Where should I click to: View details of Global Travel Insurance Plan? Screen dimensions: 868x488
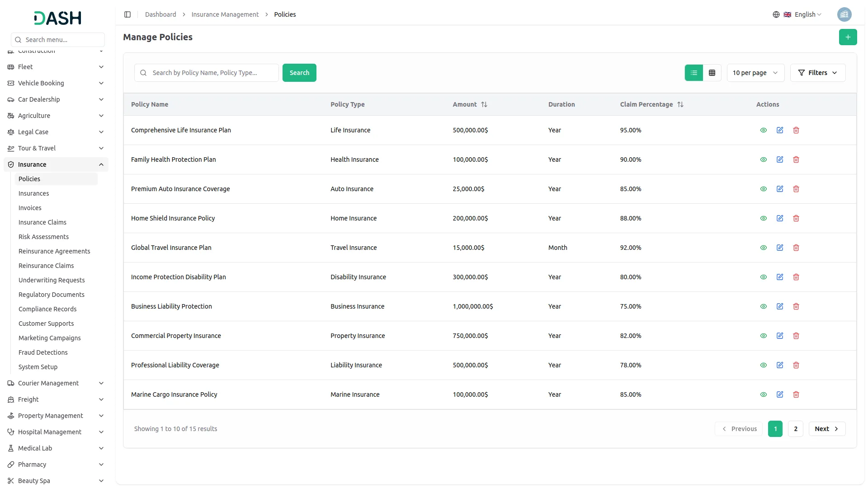764,248
